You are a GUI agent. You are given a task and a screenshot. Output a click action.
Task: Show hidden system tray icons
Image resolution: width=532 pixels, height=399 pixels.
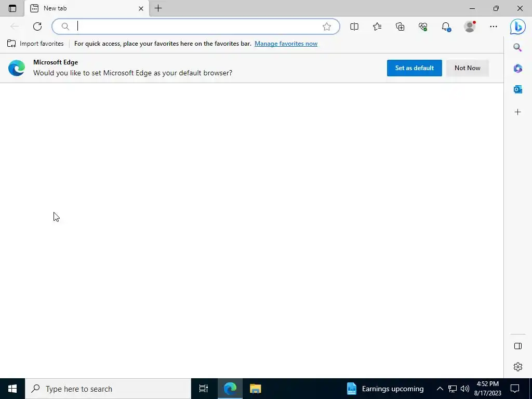coord(440,389)
